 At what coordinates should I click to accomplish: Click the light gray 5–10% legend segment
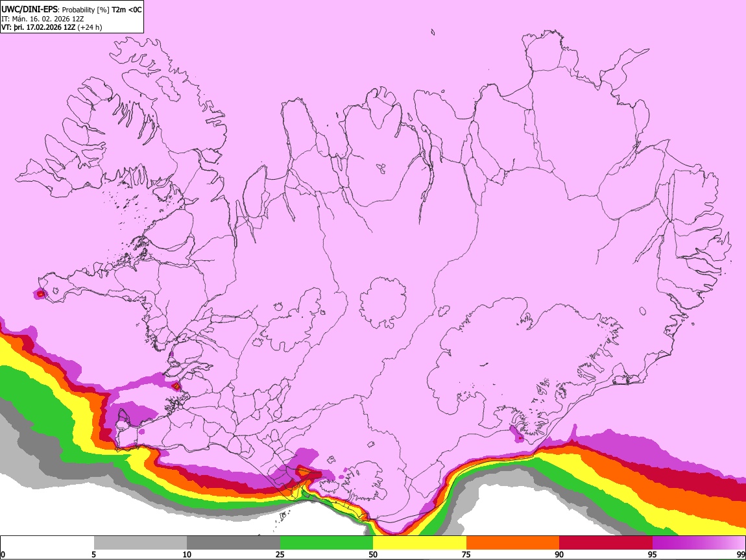(140, 543)
